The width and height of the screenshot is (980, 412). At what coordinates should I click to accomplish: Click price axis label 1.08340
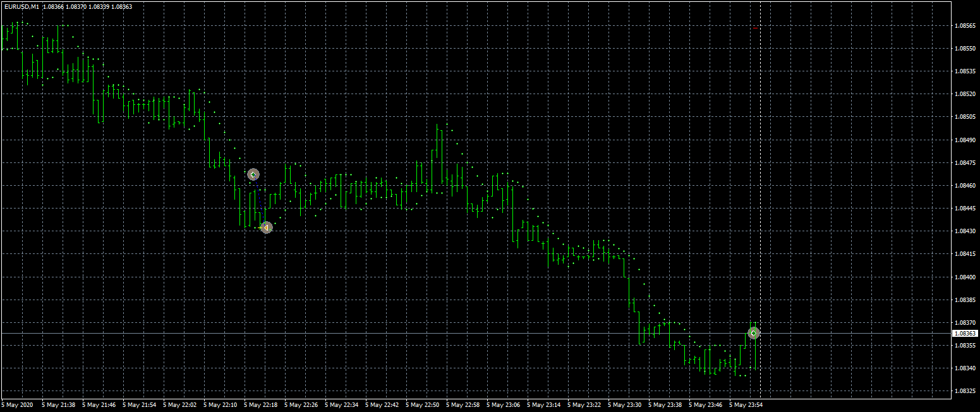pyautogui.click(x=965, y=368)
